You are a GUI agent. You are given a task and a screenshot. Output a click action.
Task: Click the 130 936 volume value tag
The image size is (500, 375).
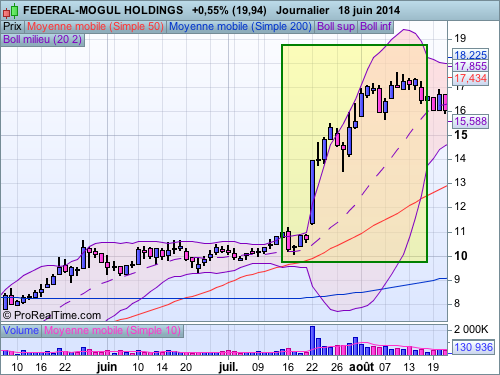(473, 347)
